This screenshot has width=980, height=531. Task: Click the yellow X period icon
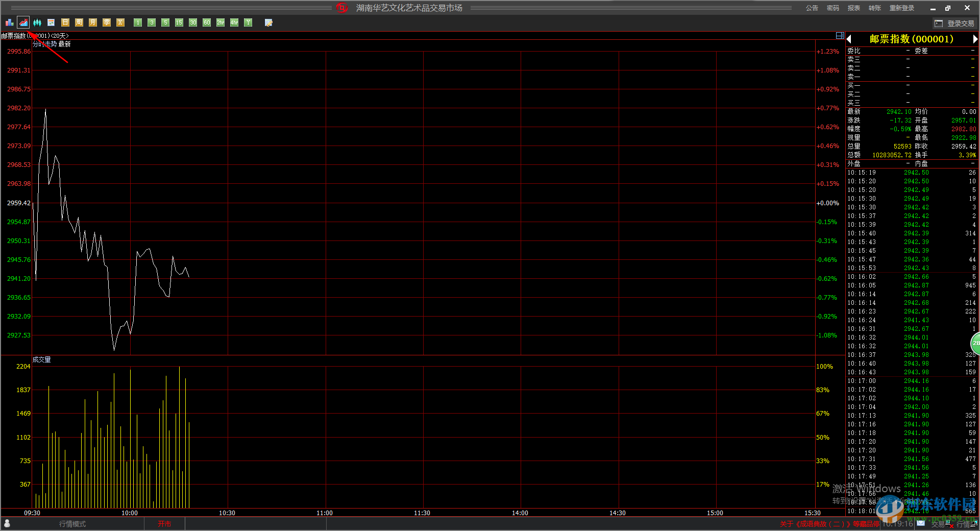(120, 22)
